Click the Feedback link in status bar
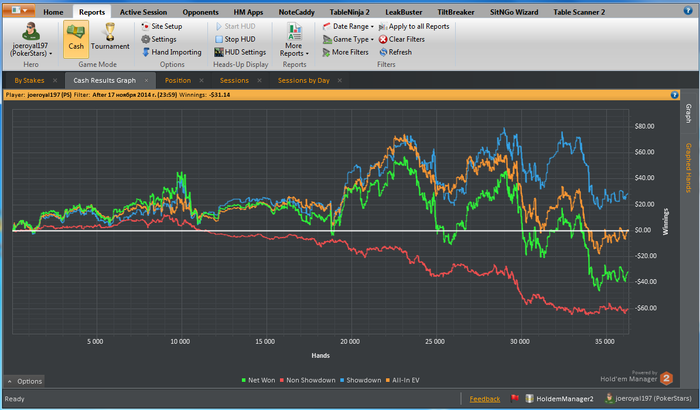 [x=485, y=399]
